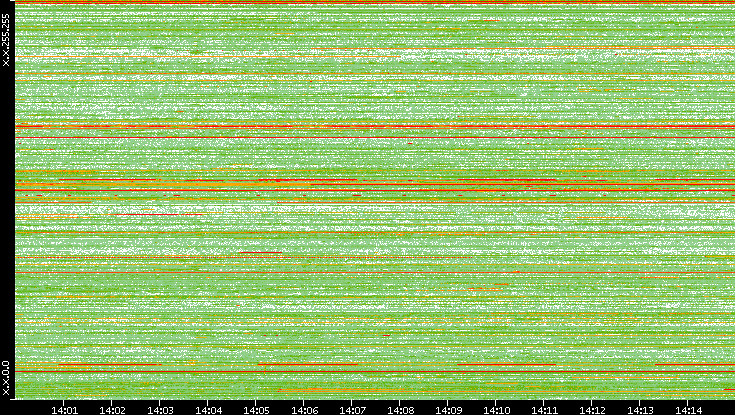Click the 14:02 time axis label
The width and height of the screenshot is (735, 415).
point(112,410)
